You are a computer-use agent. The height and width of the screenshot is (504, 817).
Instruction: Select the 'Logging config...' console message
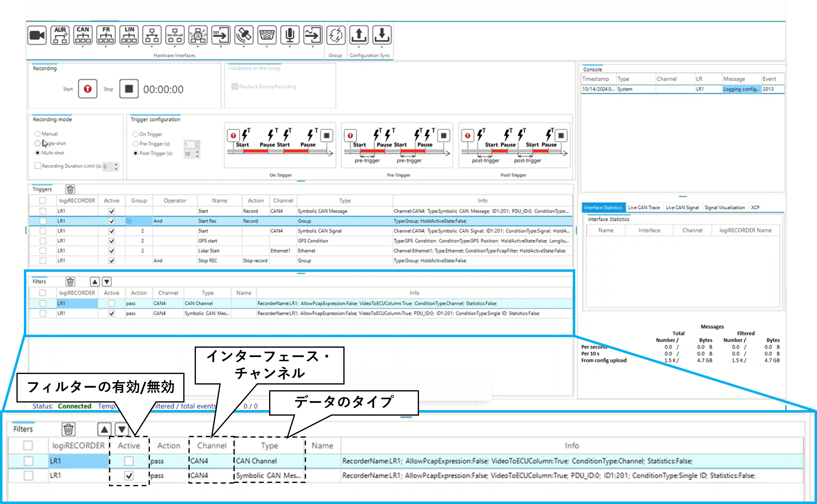(x=741, y=89)
